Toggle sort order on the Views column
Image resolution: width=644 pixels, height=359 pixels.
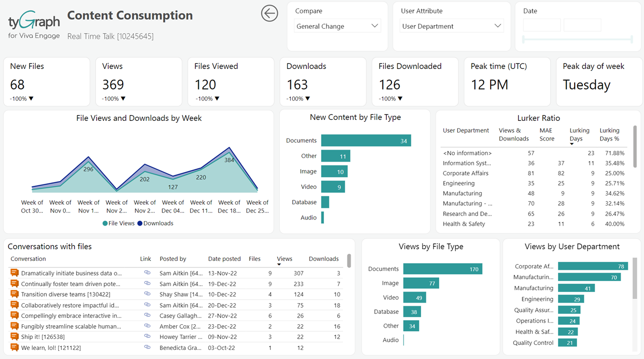pos(285,258)
